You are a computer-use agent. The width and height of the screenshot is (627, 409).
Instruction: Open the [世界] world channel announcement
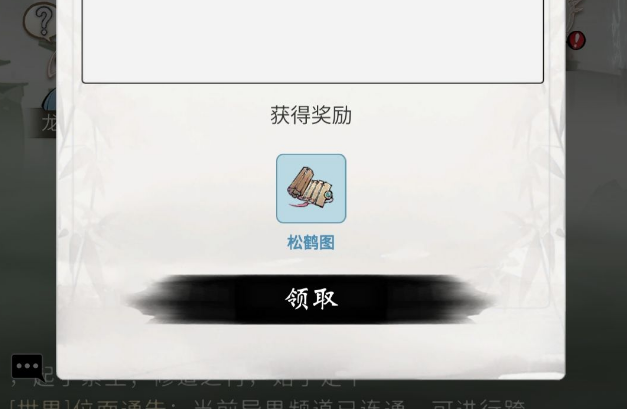(267, 402)
